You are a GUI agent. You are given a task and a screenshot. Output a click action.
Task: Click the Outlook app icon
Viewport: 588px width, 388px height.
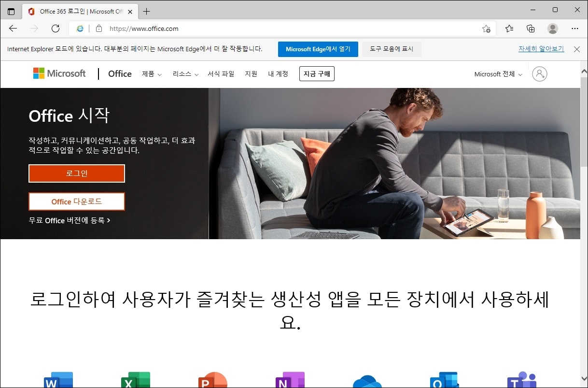click(x=445, y=380)
